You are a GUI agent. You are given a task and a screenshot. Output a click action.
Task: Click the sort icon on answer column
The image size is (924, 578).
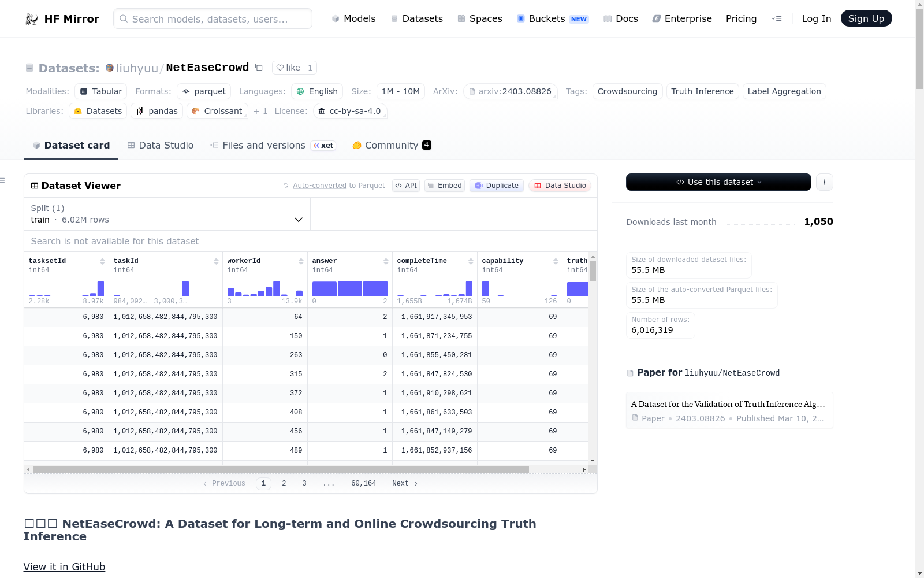pos(386,261)
